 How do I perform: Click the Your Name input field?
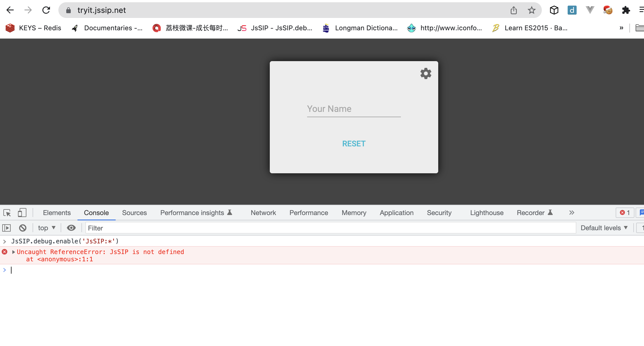click(353, 109)
